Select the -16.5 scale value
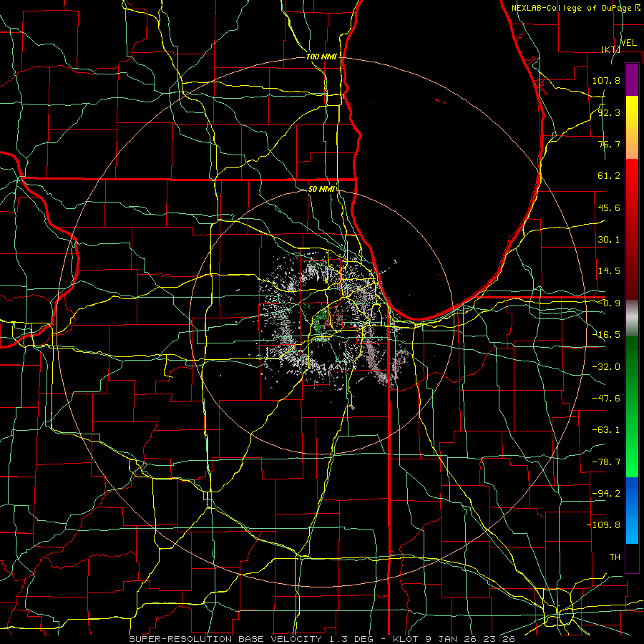The width and height of the screenshot is (644, 644). click(x=606, y=335)
